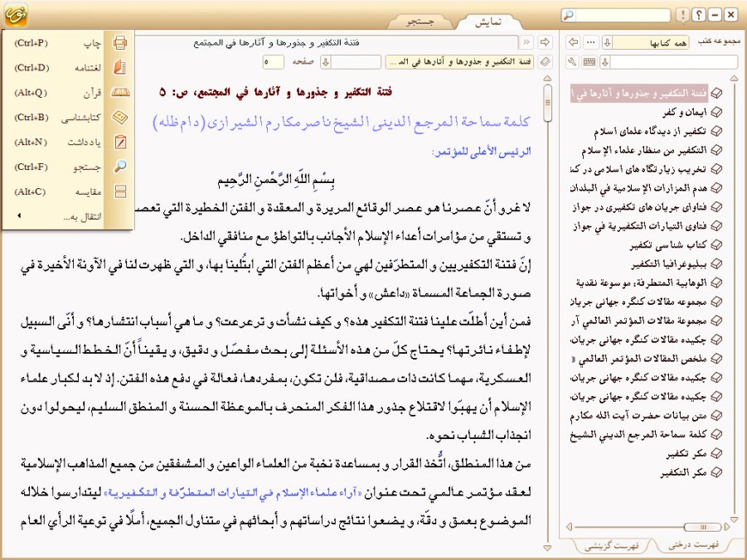Click the book list scroll down arrow
This screenshot has width=747, height=560.
click(x=734, y=519)
